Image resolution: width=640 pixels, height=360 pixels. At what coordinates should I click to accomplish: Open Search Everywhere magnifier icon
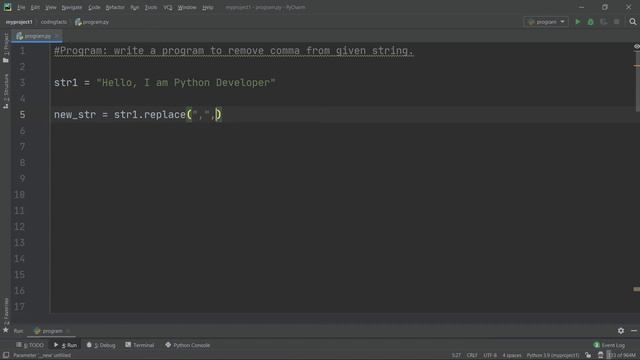click(633, 22)
